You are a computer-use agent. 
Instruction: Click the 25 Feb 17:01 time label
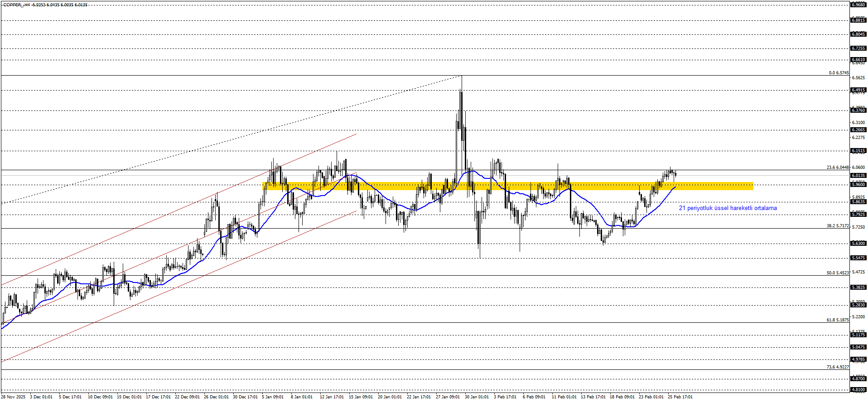[680, 397]
